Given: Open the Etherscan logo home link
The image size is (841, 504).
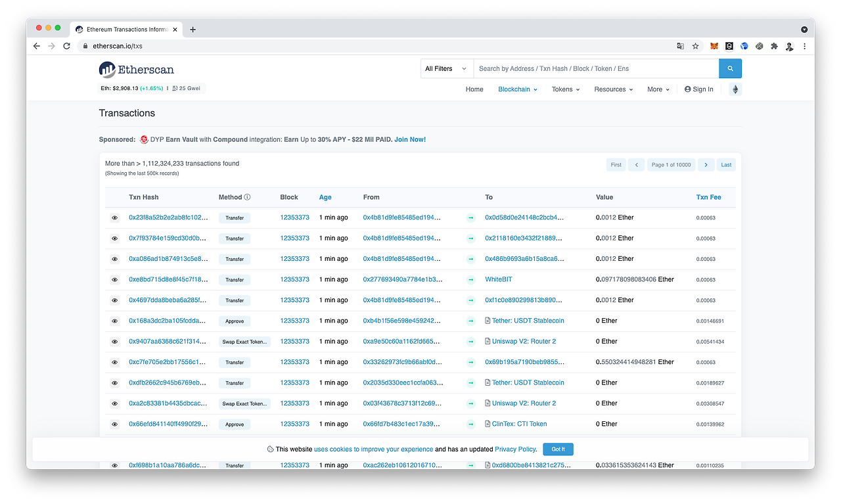Looking at the screenshot, I should pyautogui.click(x=137, y=69).
